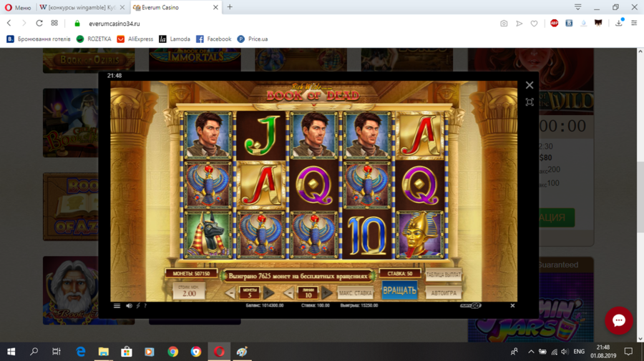Expand game to fullscreen
The height and width of the screenshot is (361, 644).
point(530,102)
